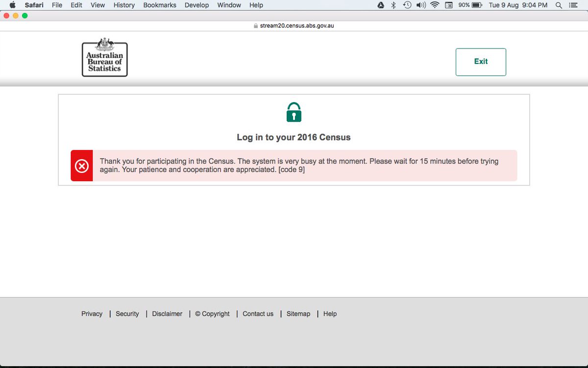Image resolution: width=588 pixels, height=368 pixels.
Task: Open the View menu
Action: [x=98, y=5]
